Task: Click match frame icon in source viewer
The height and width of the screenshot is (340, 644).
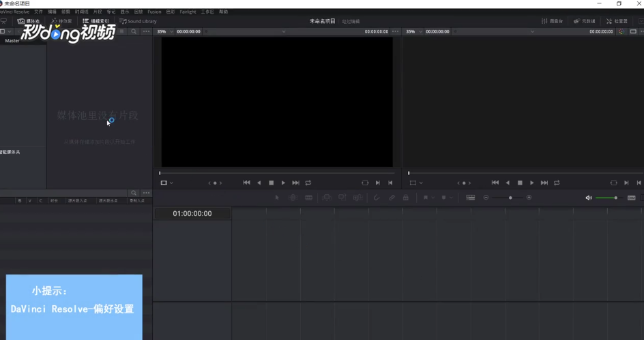Action: pos(365,183)
